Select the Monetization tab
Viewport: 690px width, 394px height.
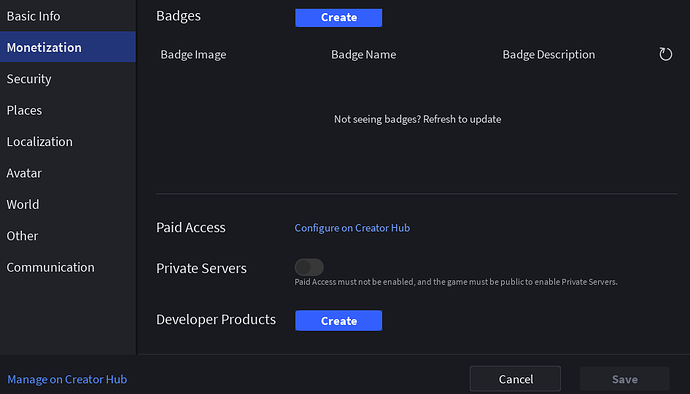click(68, 47)
